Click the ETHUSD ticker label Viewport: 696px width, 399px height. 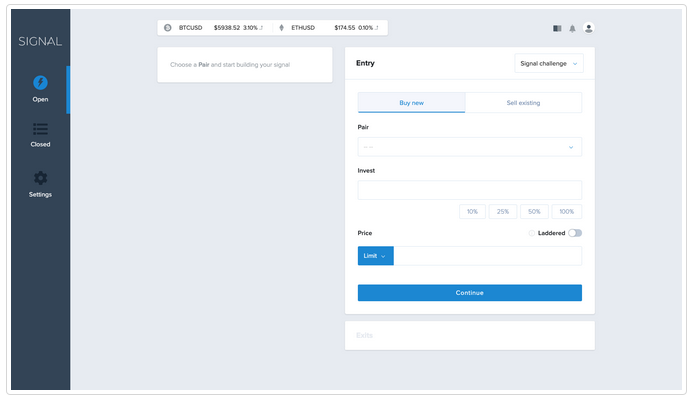point(303,28)
